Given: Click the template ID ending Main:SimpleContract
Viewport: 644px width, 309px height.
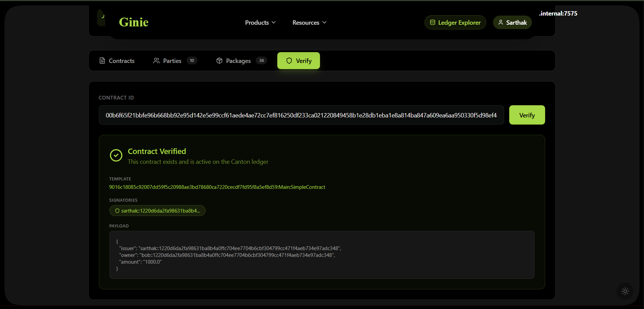Looking at the screenshot, I should (x=217, y=187).
